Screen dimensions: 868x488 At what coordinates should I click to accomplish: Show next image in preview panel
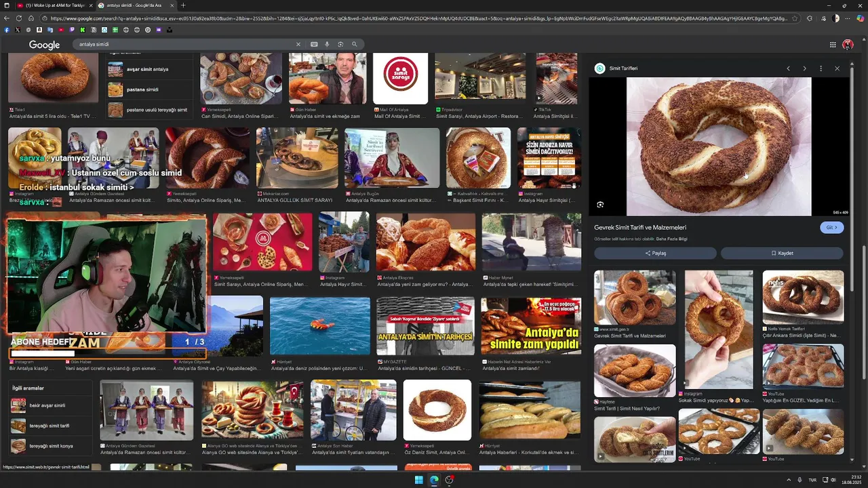click(804, 68)
